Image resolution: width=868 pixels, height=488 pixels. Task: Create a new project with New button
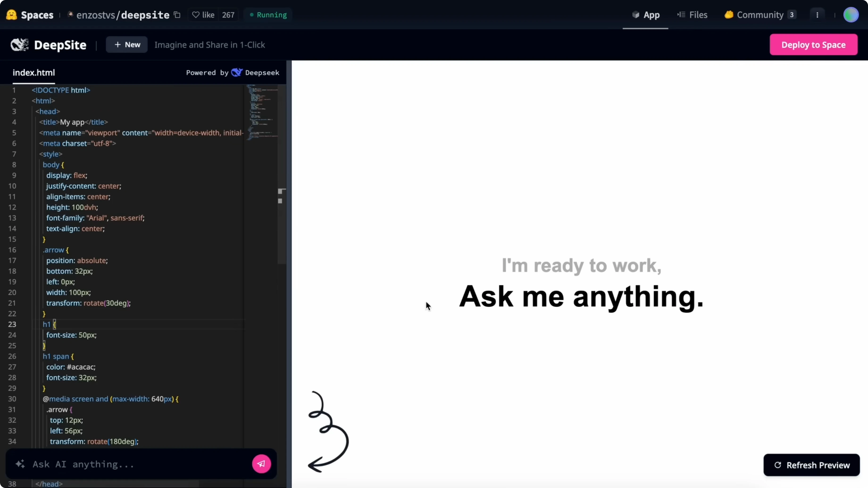(x=126, y=45)
